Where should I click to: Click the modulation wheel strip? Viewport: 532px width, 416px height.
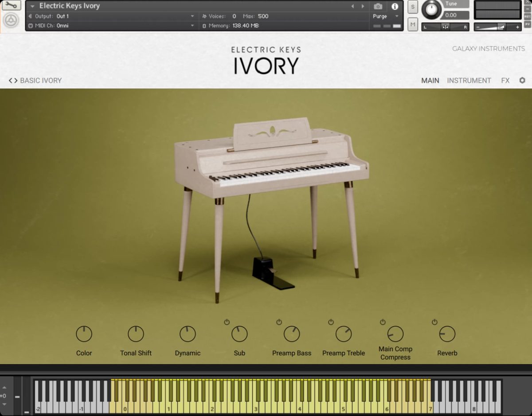point(27,396)
